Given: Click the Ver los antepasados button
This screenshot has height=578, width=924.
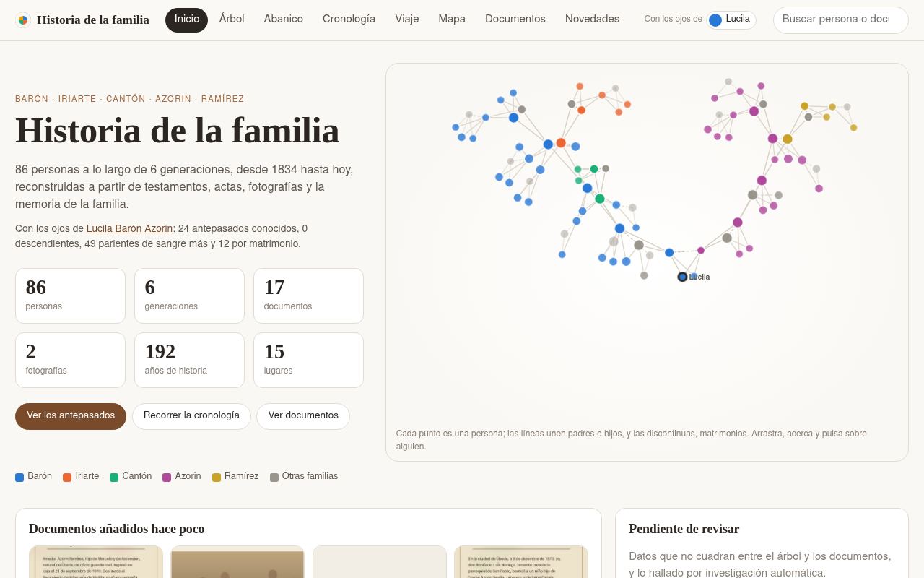Looking at the screenshot, I should click(x=71, y=416).
